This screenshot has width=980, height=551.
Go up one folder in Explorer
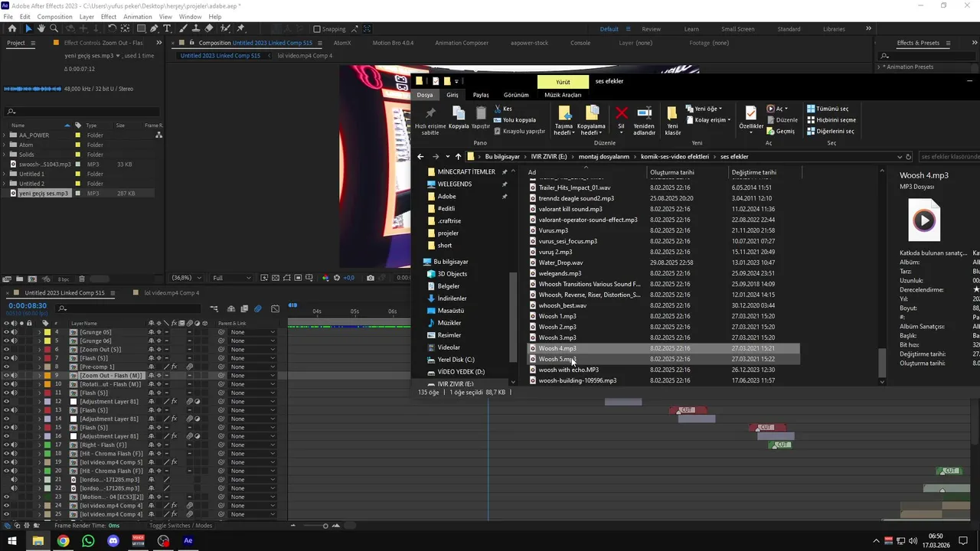458,156
